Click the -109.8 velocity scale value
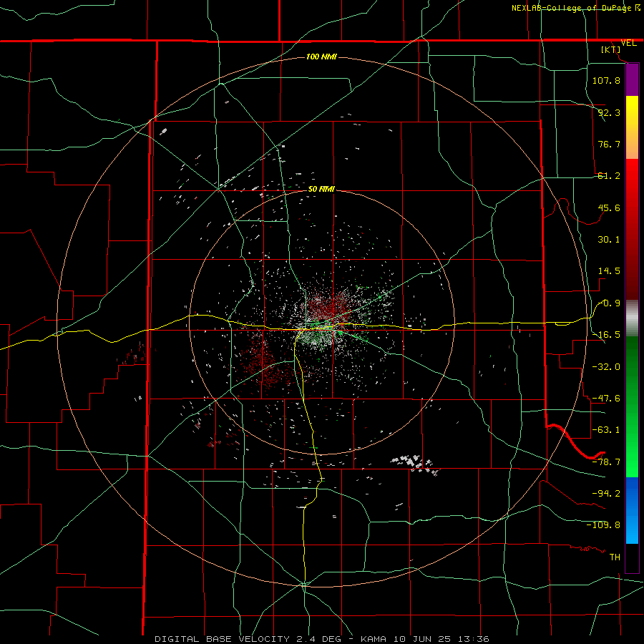 click(x=603, y=525)
